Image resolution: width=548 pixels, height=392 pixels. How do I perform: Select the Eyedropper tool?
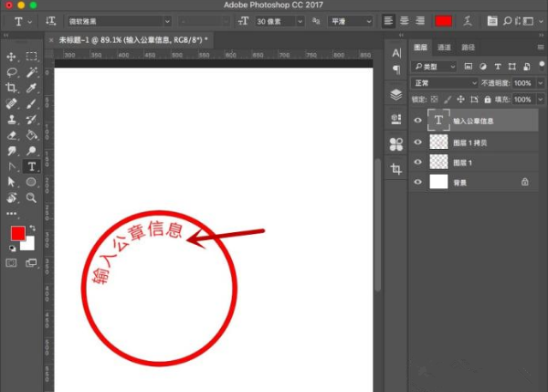point(32,88)
